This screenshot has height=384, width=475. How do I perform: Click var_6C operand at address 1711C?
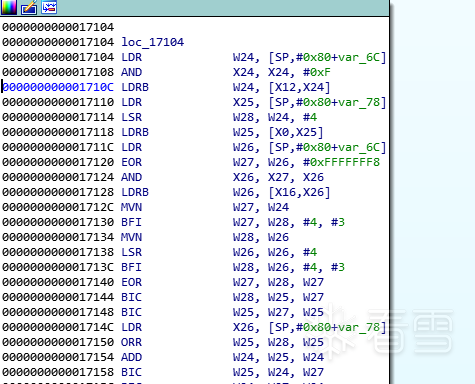359,147
